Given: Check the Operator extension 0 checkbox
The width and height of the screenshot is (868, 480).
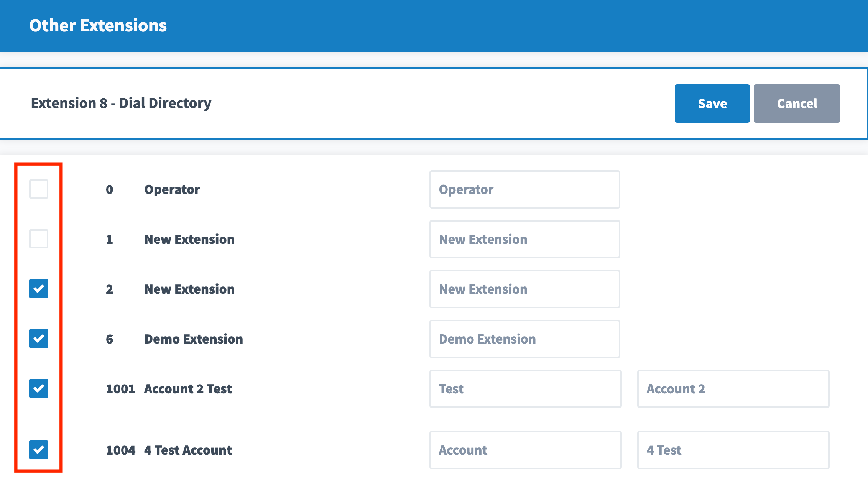Looking at the screenshot, I should pos(39,189).
